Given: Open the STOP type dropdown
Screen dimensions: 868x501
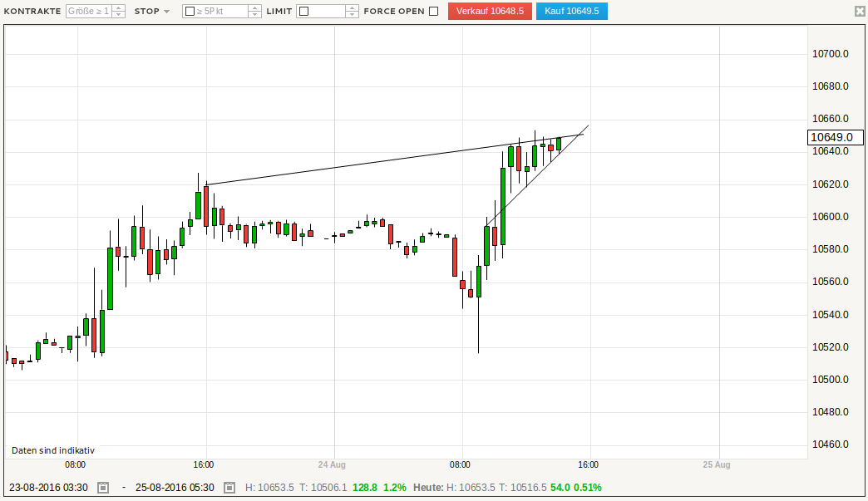Looking at the screenshot, I should coord(150,11).
